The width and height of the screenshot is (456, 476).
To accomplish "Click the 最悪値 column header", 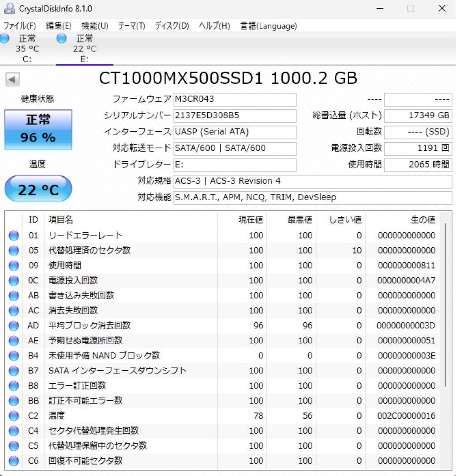I will click(292, 219).
